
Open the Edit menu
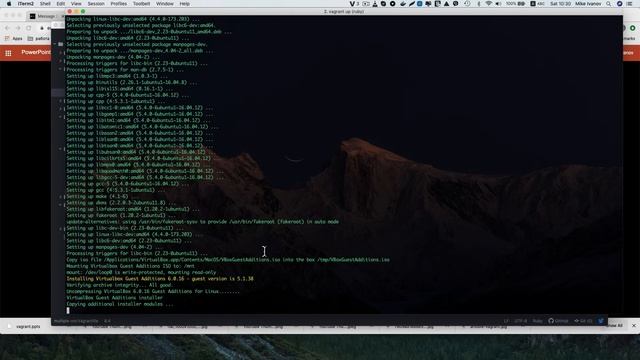click(x=61, y=4)
